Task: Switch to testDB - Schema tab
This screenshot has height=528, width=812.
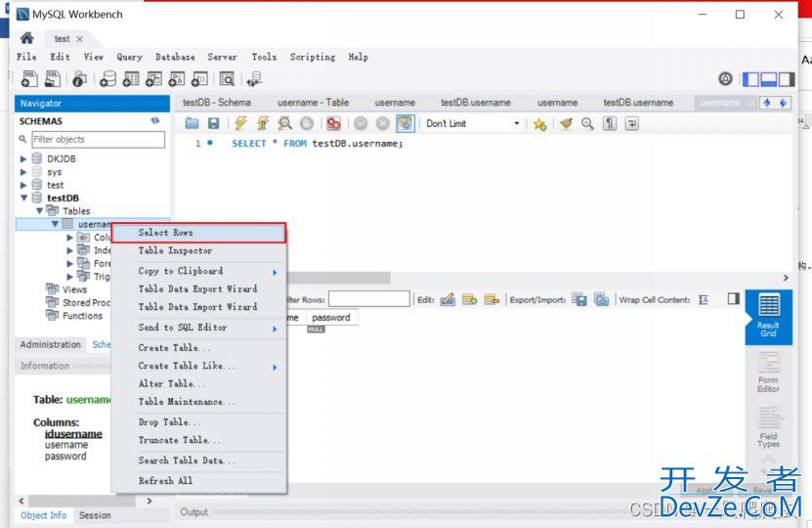Action: click(217, 103)
